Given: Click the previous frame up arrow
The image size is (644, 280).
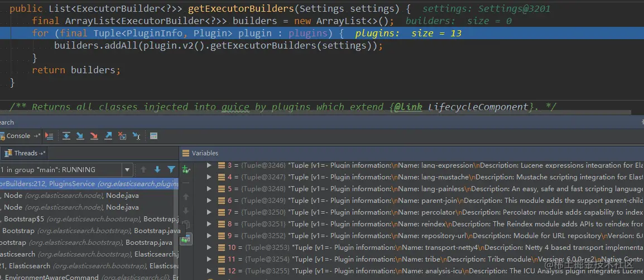Looking at the screenshot, I should (143, 169).
